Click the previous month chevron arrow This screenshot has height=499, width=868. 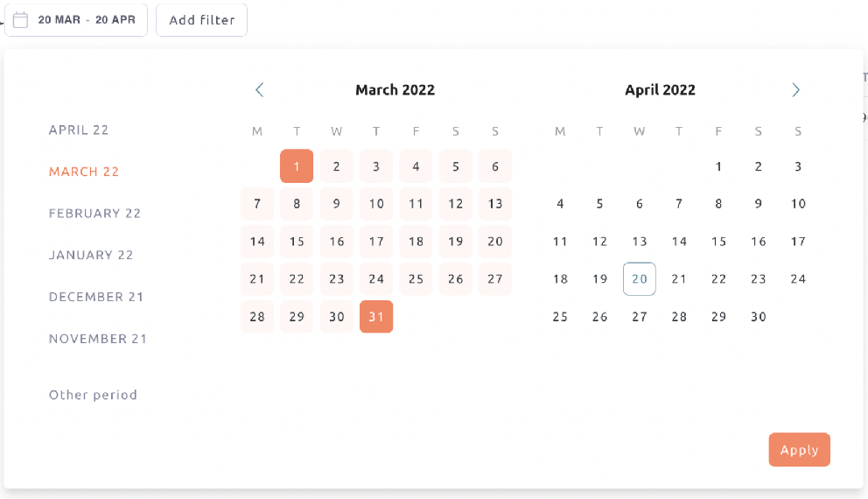point(259,89)
